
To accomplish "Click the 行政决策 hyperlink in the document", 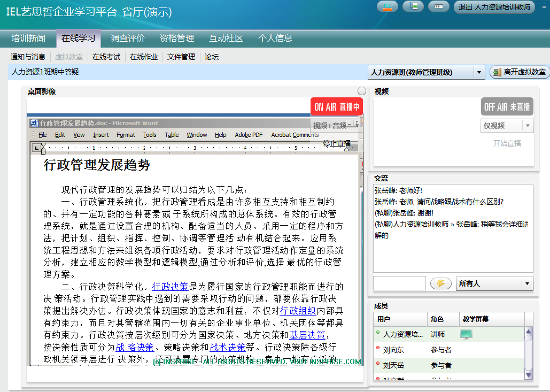I will click(170, 287).
